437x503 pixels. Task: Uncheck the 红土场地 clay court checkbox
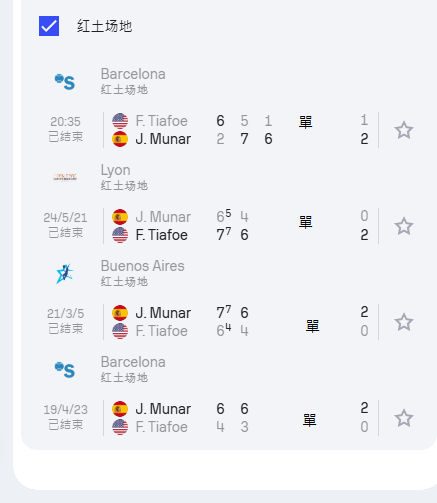pos(49,26)
